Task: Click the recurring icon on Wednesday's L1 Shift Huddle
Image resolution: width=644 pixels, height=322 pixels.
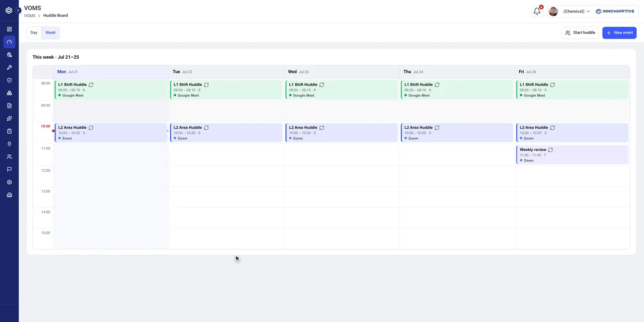Action: tap(322, 85)
